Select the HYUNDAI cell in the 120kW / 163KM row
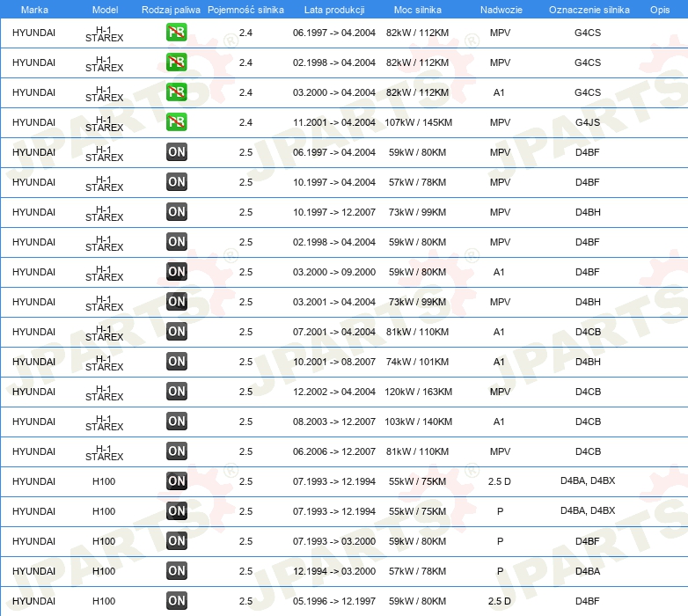This screenshot has width=688, height=616. pyautogui.click(x=33, y=392)
